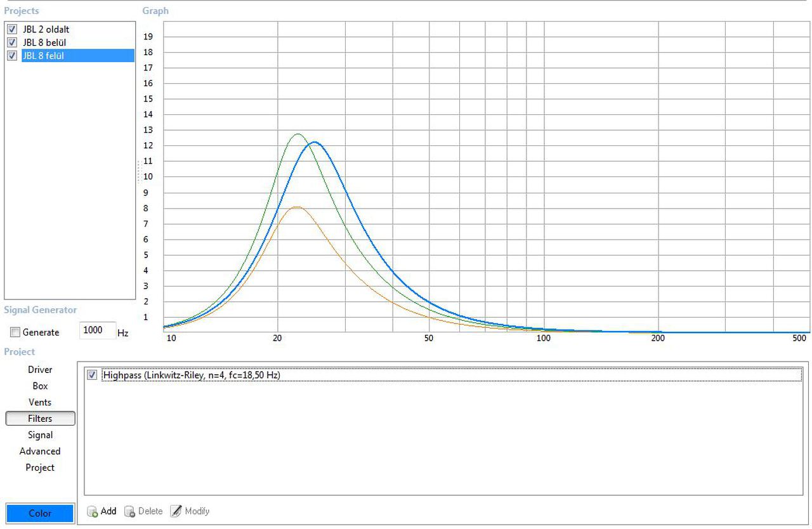The image size is (812, 529).
Task: Uncheck the JBL 8 felül project checkbox
Action: (x=12, y=56)
